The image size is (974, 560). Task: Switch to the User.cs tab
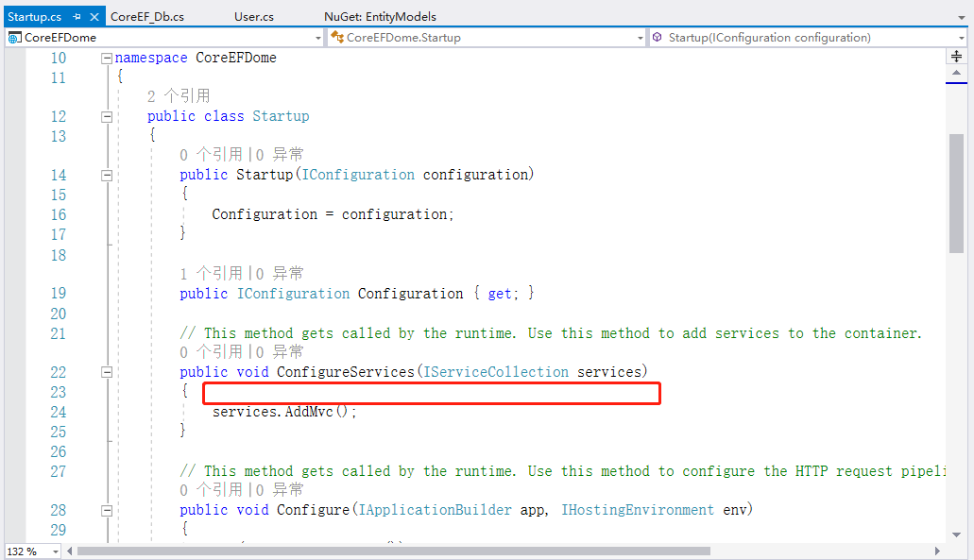[x=254, y=17]
